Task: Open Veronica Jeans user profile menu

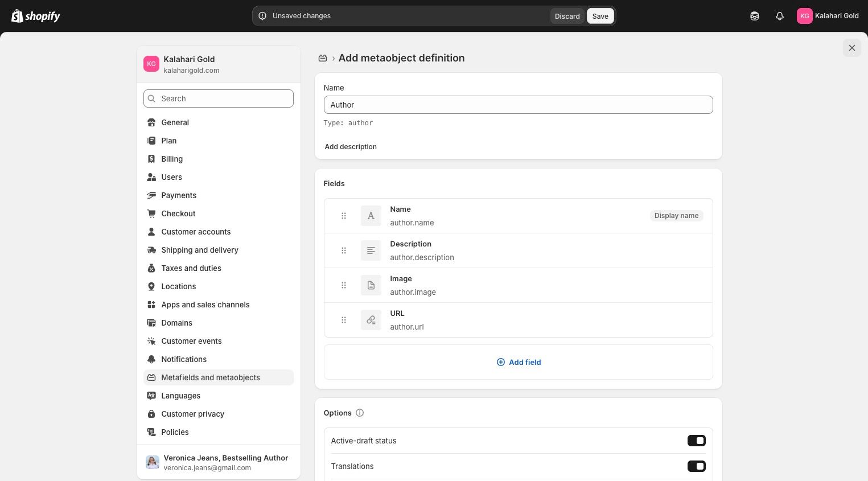Action: [x=219, y=462]
